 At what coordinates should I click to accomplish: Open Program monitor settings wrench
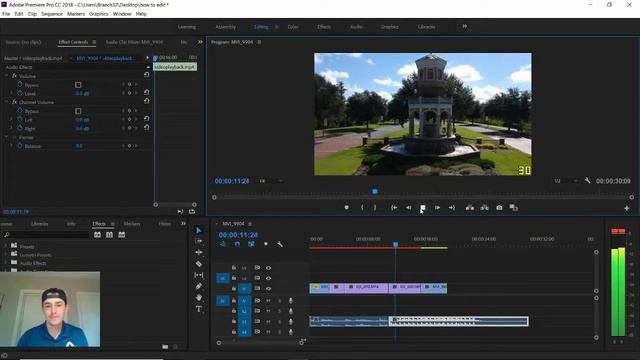tap(587, 180)
